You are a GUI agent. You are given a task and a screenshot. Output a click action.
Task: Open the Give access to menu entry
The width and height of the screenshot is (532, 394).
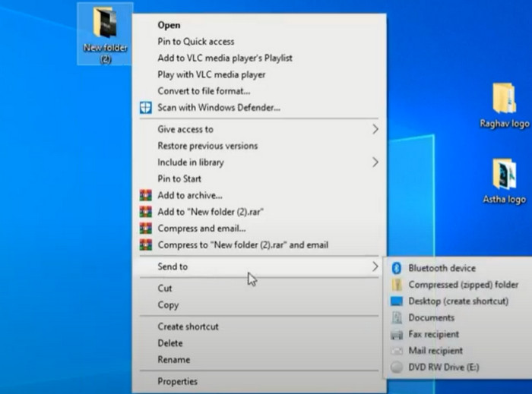pos(259,129)
